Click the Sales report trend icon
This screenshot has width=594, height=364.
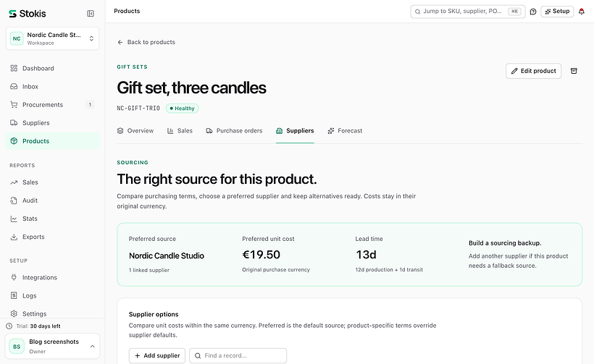pos(14,182)
